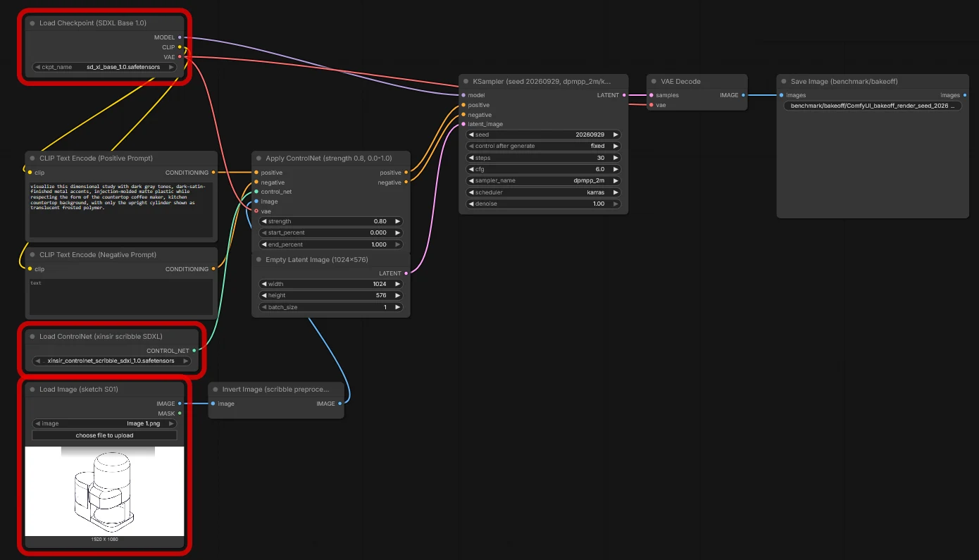Screen dimensions: 979x560
Task: Click the IMAGE output socket on VAE Decode
Action: (744, 95)
